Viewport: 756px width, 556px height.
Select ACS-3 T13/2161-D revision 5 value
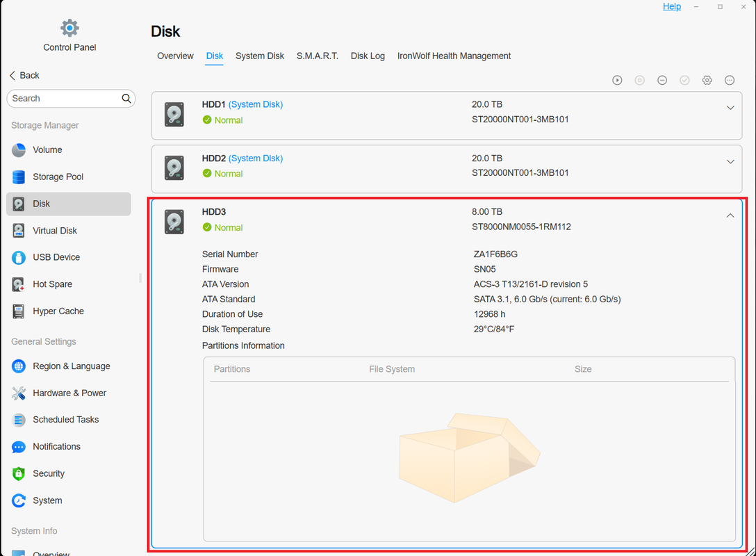(x=530, y=284)
